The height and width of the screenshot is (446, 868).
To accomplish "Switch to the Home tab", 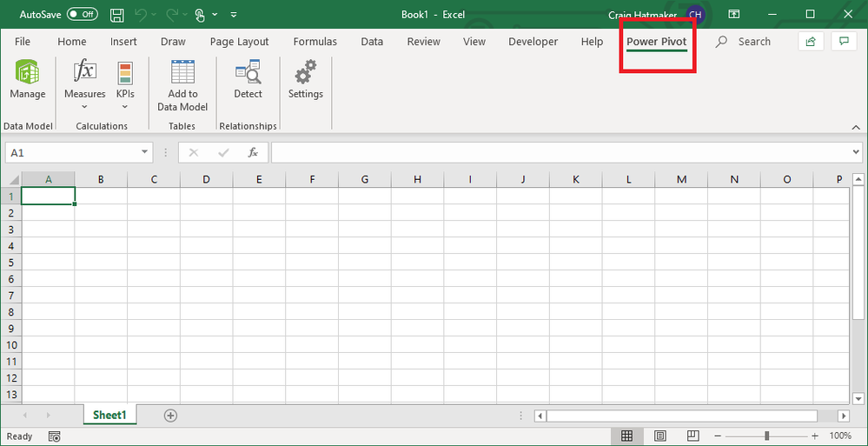I will coord(72,42).
